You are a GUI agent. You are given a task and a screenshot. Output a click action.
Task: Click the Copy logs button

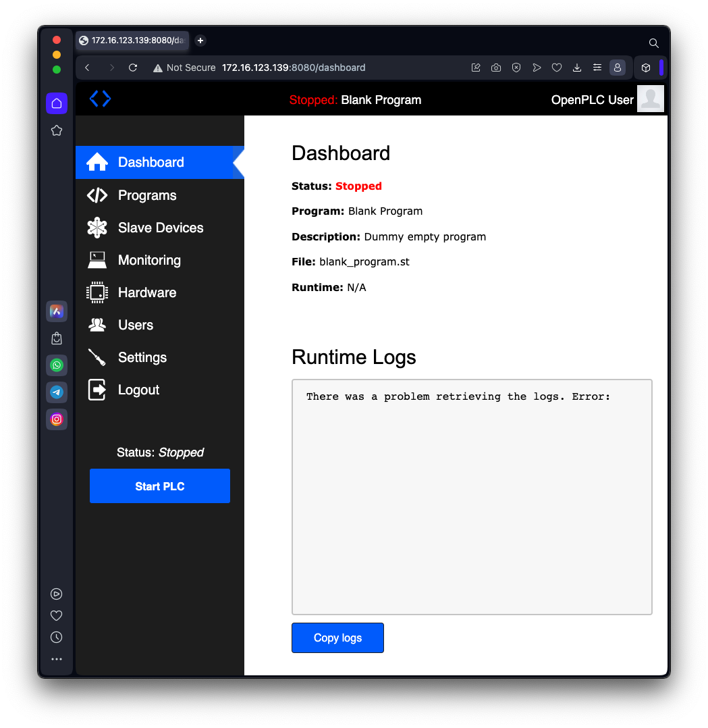point(337,638)
